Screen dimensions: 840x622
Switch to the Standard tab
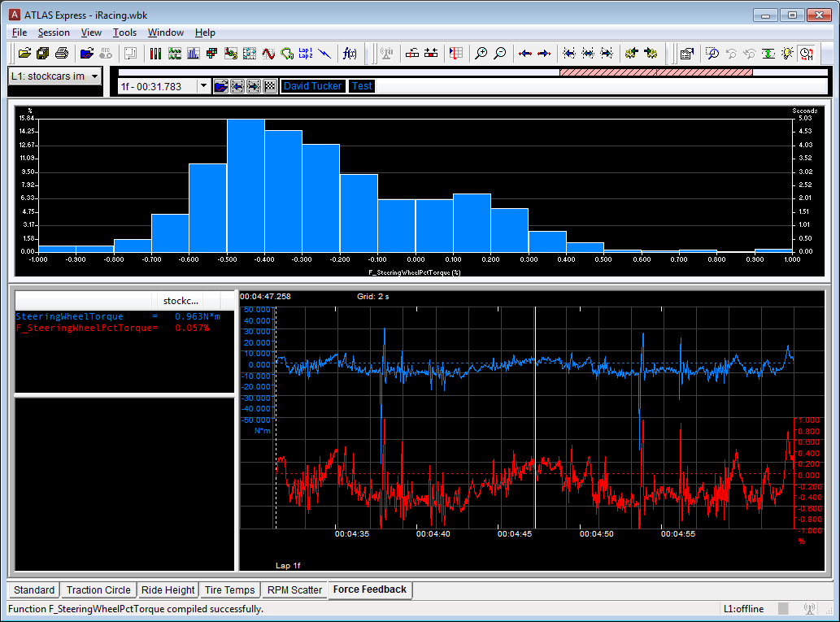point(34,589)
